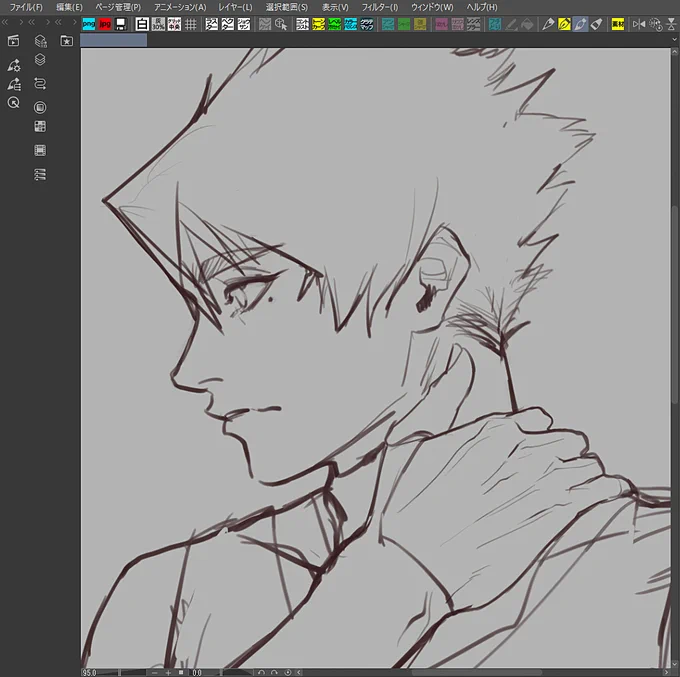Viewport: 680px width, 677px height.
Task: Click the レンズブラー filter icon
Action: tap(474, 24)
